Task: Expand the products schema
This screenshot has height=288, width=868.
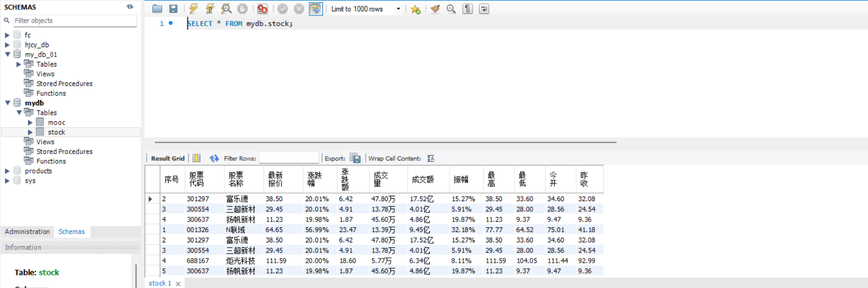Action: 7,171
